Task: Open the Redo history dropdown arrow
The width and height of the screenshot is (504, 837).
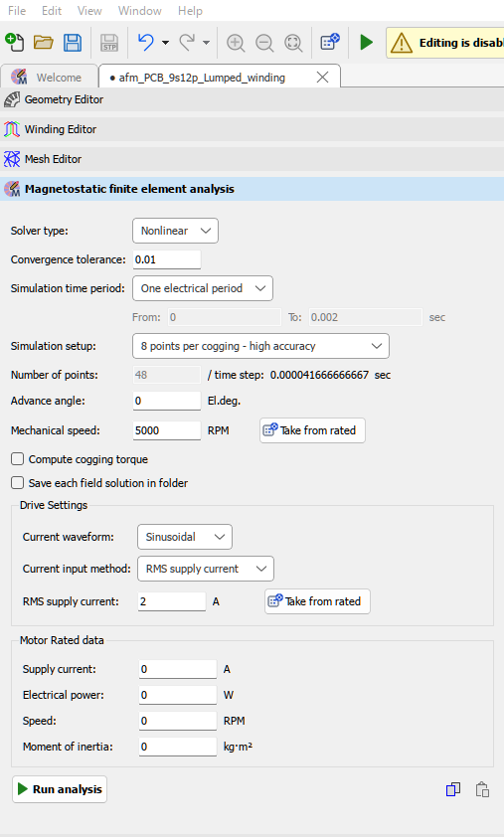Action: (206, 42)
